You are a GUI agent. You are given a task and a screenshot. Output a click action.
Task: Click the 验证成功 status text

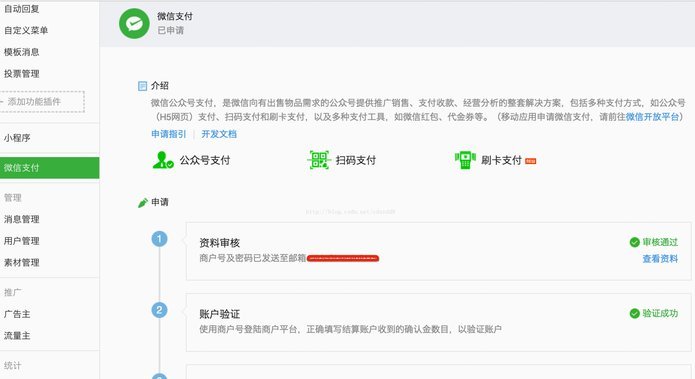(x=660, y=313)
